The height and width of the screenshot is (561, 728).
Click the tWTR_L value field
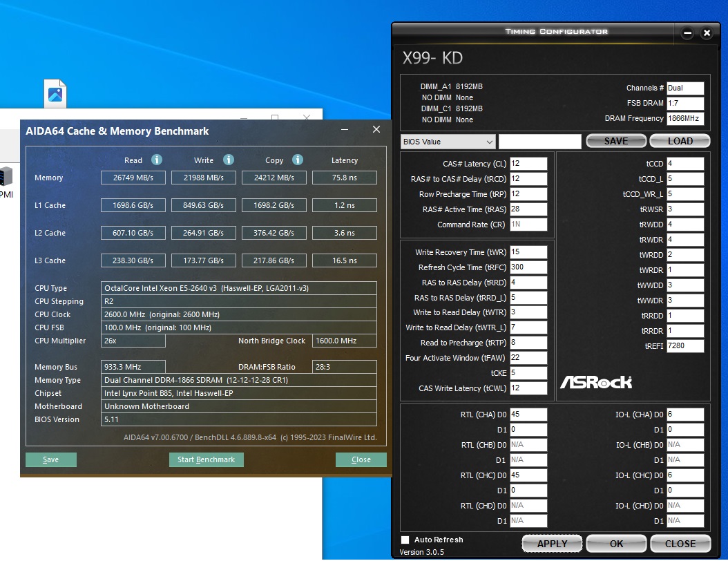(528, 327)
